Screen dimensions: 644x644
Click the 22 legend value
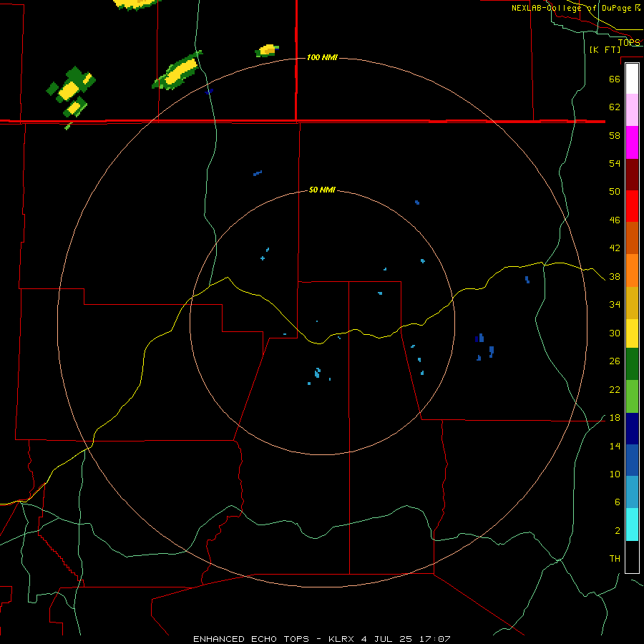615,389
